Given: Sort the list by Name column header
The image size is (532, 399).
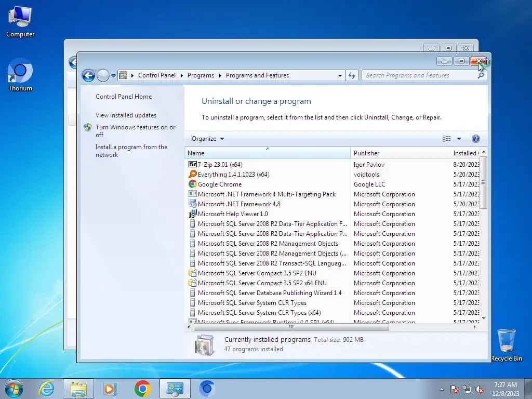Looking at the screenshot, I should tap(268, 153).
